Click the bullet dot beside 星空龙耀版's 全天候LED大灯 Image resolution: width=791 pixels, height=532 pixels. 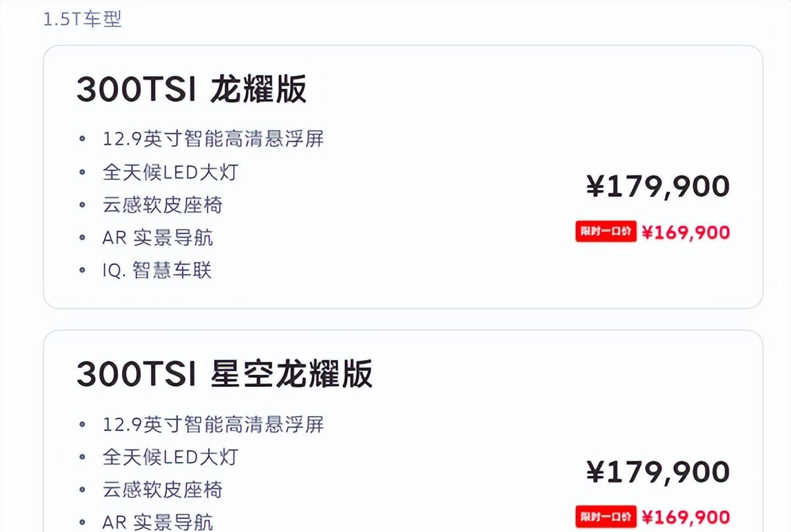(x=82, y=457)
